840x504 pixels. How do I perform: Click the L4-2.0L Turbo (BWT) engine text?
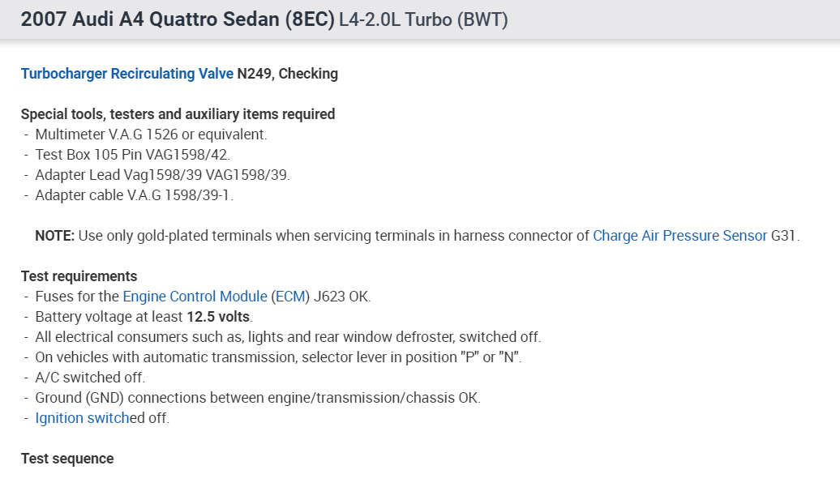(x=424, y=19)
